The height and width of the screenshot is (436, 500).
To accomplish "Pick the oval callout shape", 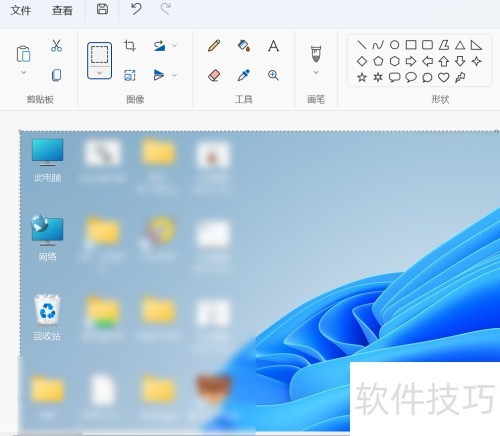I will point(411,77).
